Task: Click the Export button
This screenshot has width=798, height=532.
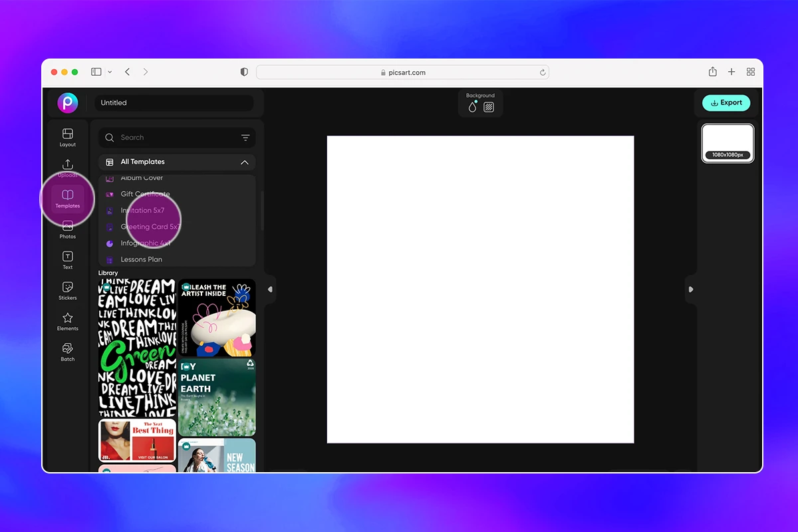Action: pos(726,102)
